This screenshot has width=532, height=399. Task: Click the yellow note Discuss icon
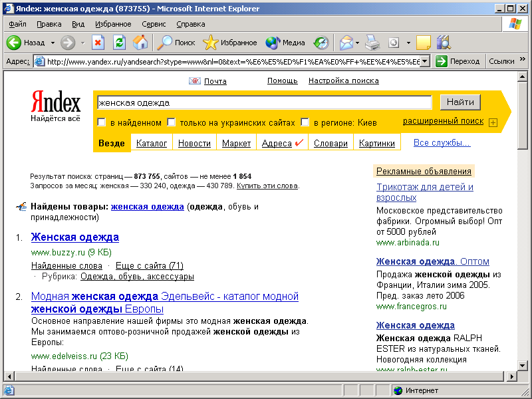click(423, 43)
